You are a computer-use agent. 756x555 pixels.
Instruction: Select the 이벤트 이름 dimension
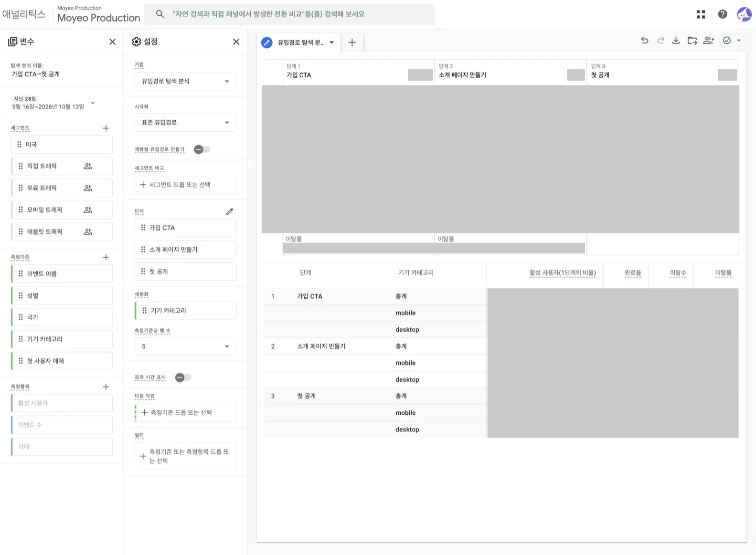[62, 274]
